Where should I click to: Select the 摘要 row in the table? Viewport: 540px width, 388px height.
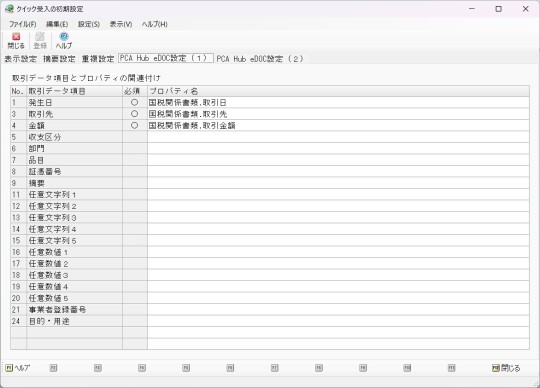(x=270, y=183)
